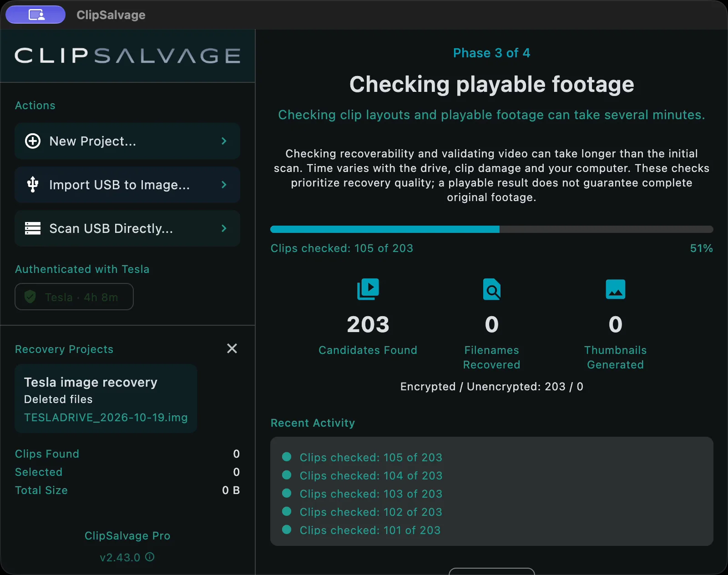Viewport: 728px width, 575px height.
Task: Click the USB icon beside Import USB to Image
Action: click(33, 185)
